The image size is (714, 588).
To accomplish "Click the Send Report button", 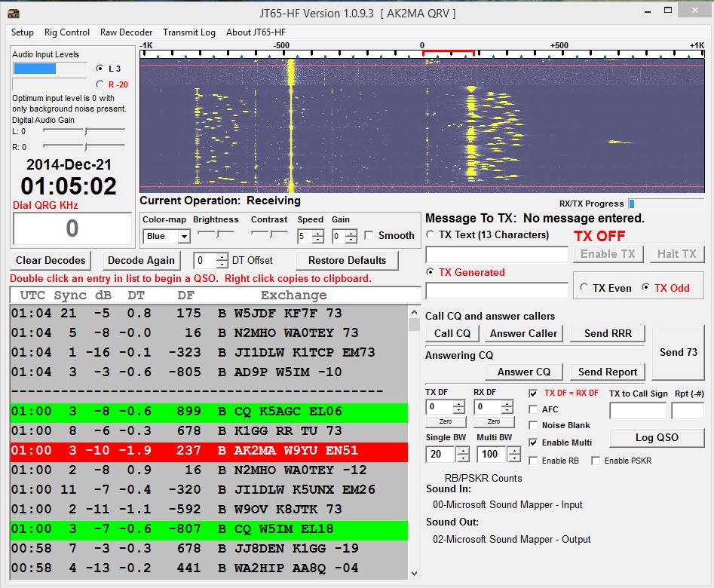I will click(x=608, y=372).
